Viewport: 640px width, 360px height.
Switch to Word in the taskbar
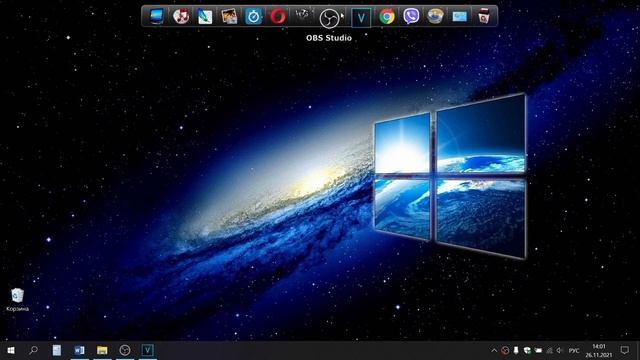point(80,350)
